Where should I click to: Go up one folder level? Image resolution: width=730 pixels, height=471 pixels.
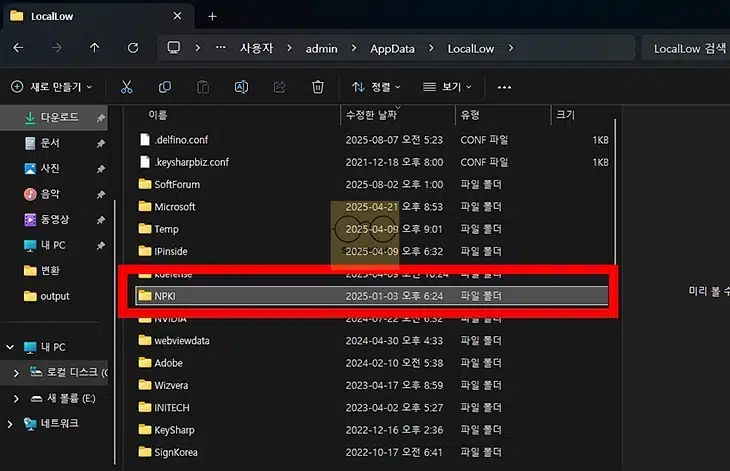pos(95,48)
